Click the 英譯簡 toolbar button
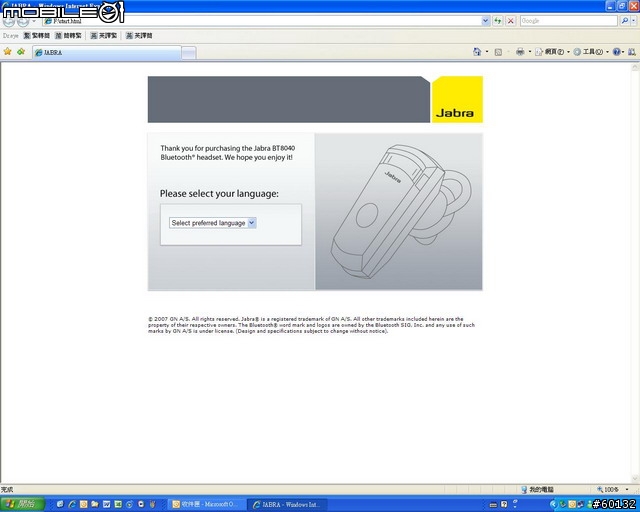Screen dimensions: 640x512 pyautogui.click(x=139, y=36)
